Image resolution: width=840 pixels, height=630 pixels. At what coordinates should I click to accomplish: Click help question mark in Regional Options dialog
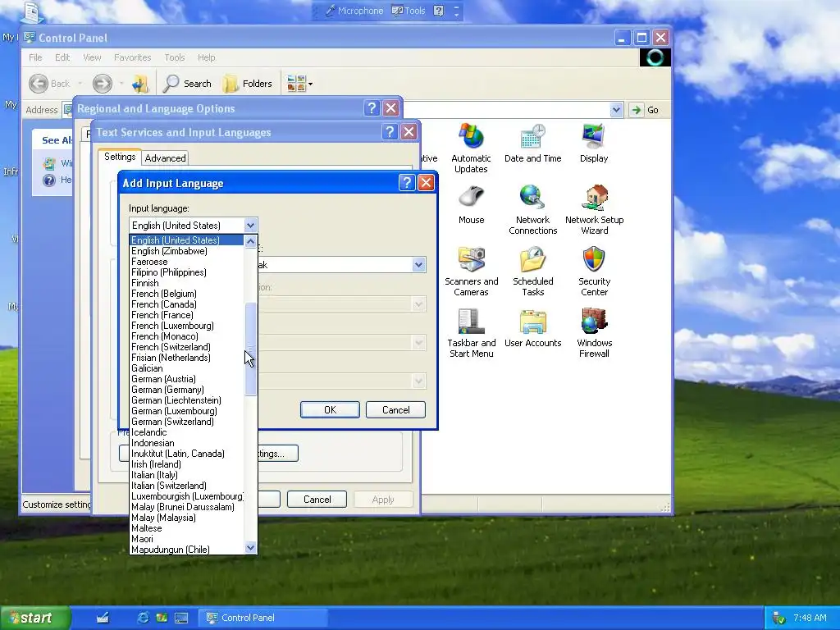(x=372, y=108)
